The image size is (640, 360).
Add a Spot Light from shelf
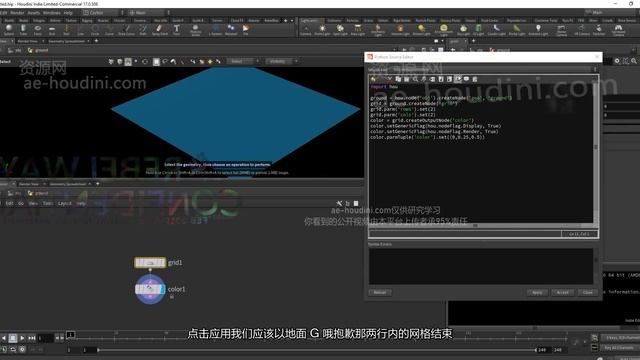(340, 30)
